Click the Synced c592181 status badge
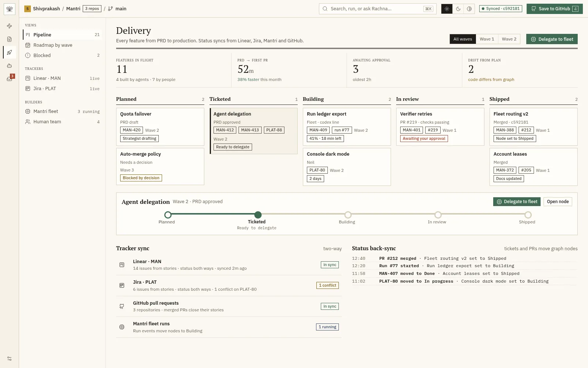The image size is (588, 368). pyautogui.click(x=501, y=9)
